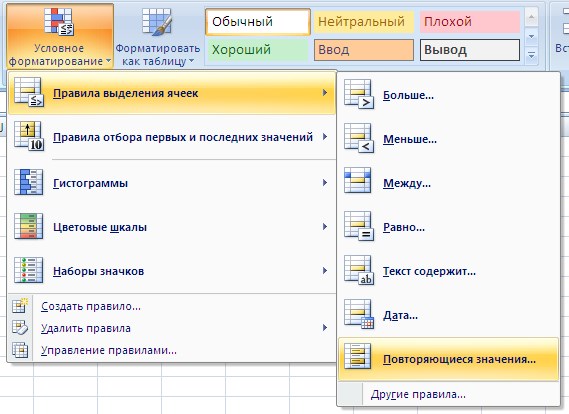Choose Наборы значков menu entry
Screen dimensions: 569x414
[172, 271]
